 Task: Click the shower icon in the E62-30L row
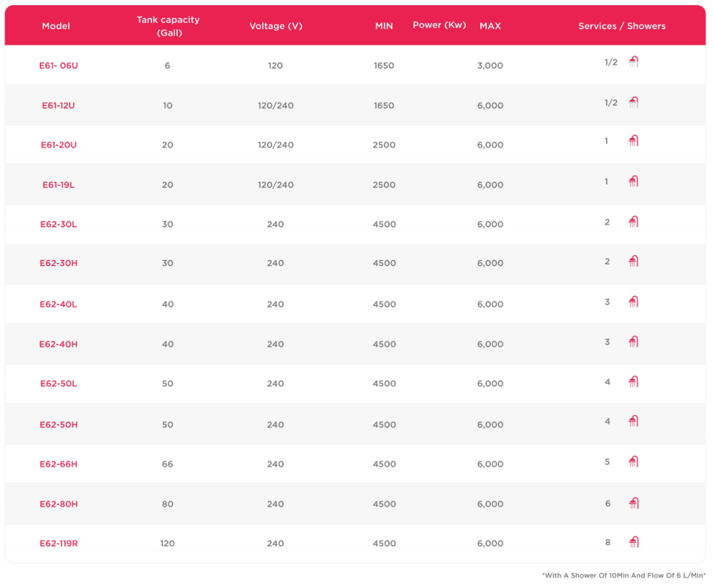(x=633, y=221)
